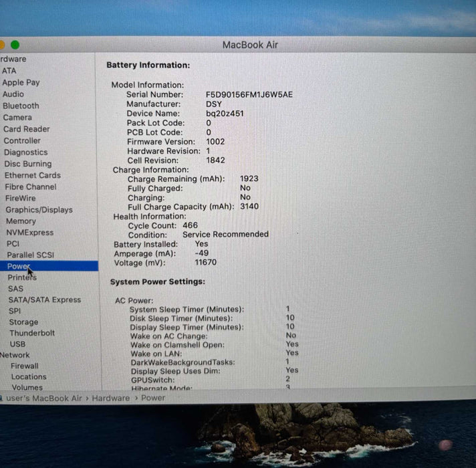Click GPUSwitch label
Image resolution: width=476 pixels, height=468 pixels.
coord(152,380)
